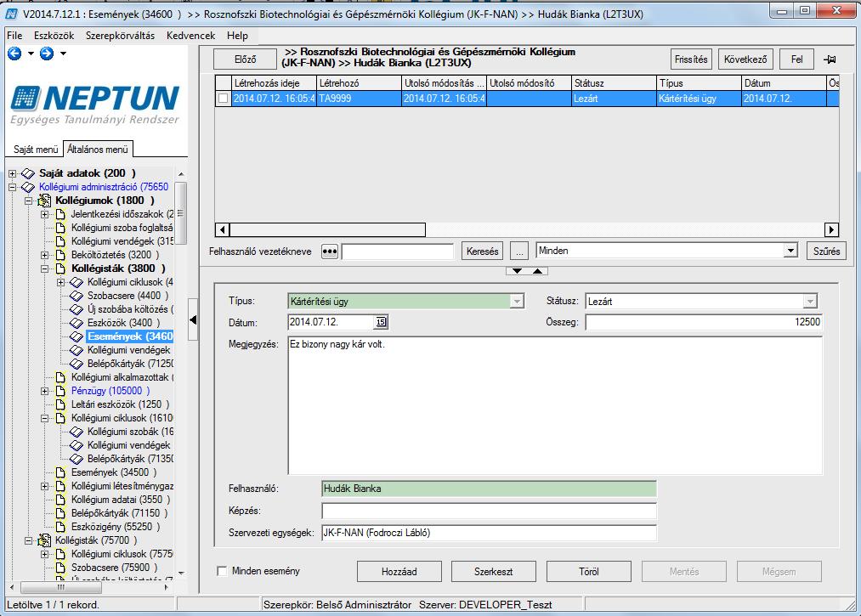Open the Minden filter dropdown
The height and width of the screenshot is (616, 861).
pyautogui.click(x=790, y=251)
